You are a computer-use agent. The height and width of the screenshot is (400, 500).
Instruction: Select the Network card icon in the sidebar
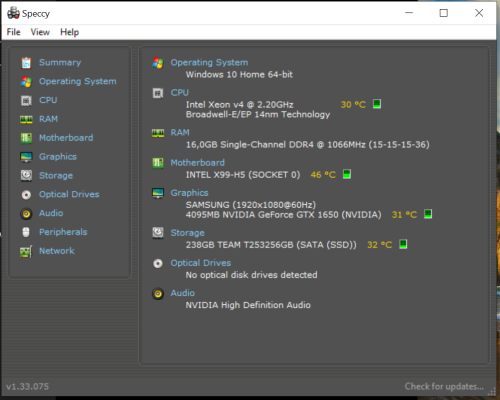click(26, 251)
